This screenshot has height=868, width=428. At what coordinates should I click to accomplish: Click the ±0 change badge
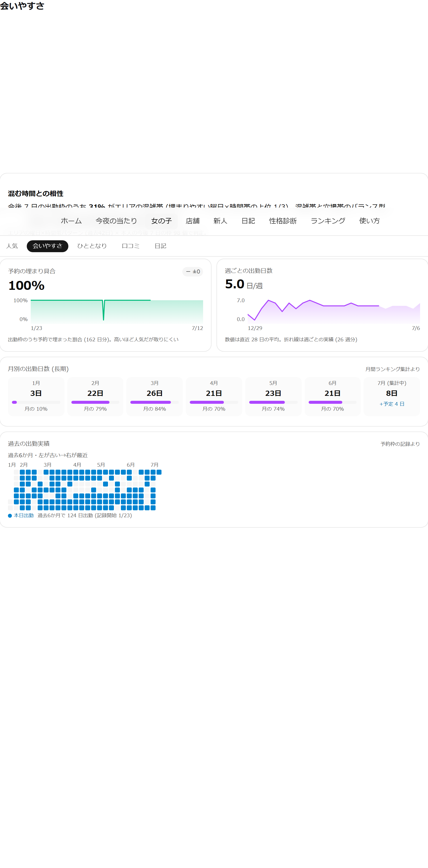click(x=193, y=271)
